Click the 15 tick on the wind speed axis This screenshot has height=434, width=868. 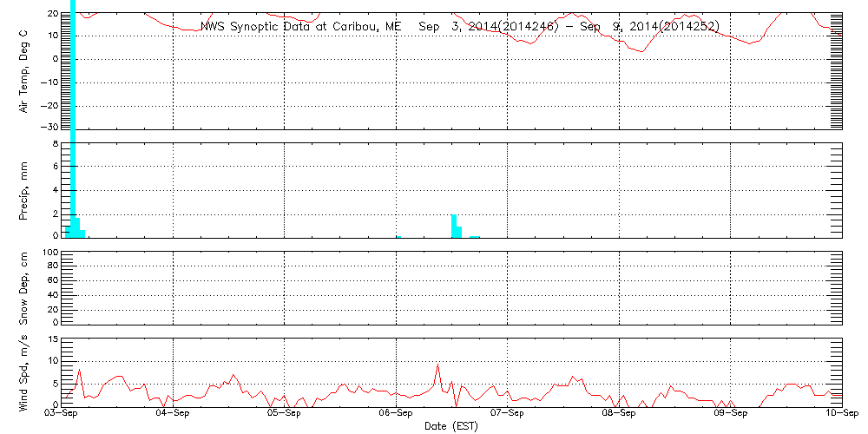click(52, 339)
